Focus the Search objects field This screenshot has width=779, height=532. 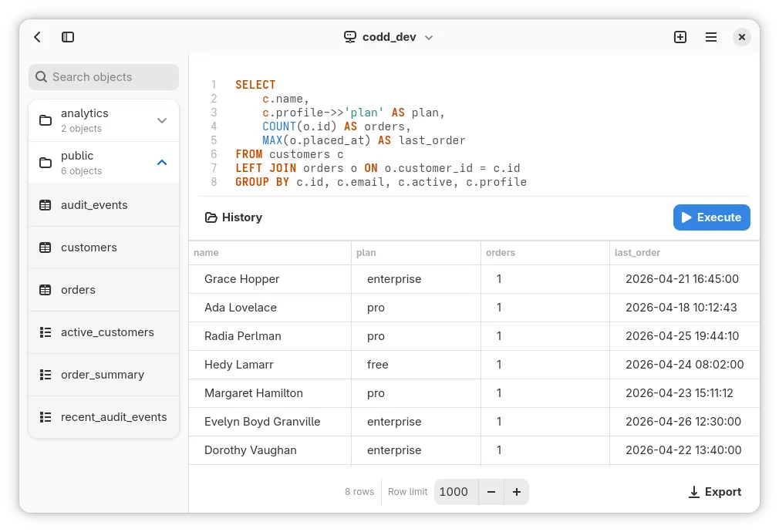(104, 77)
